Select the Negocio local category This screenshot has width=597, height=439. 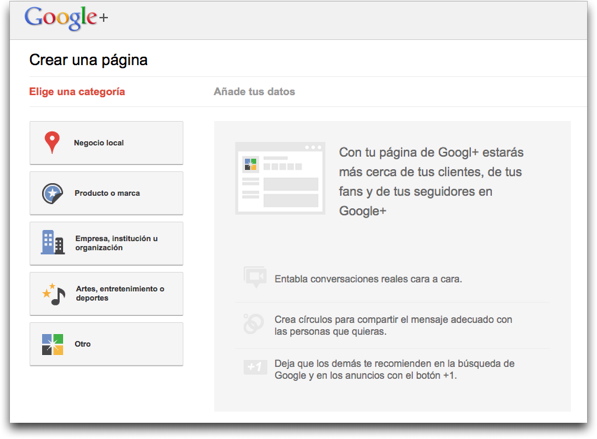pos(106,143)
